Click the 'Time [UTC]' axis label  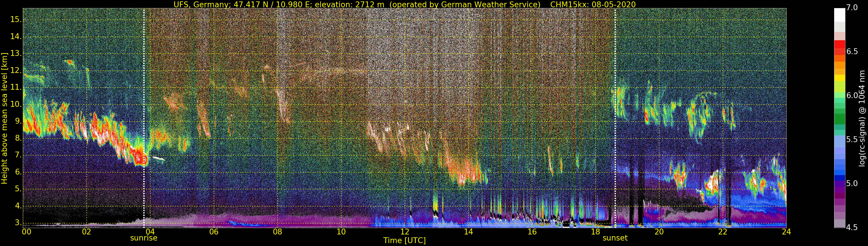click(404, 241)
